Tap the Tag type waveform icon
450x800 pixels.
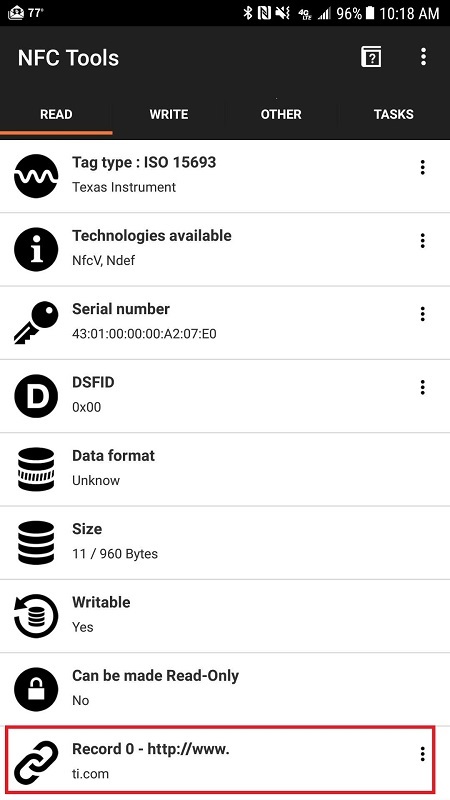click(x=36, y=176)
